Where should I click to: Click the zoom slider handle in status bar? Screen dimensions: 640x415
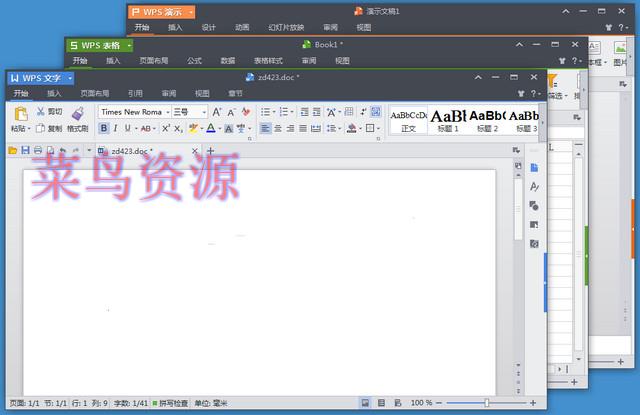[x=487, y=403]
